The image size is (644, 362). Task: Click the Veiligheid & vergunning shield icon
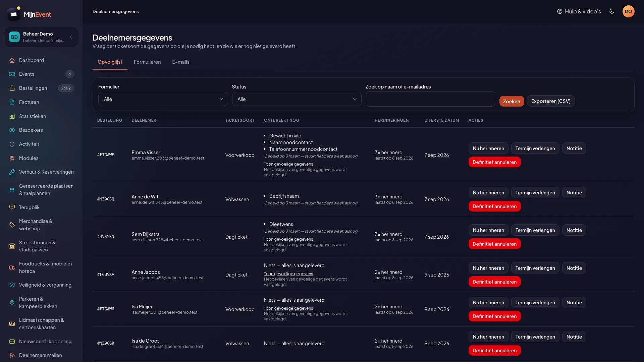[x=12, y=285]
